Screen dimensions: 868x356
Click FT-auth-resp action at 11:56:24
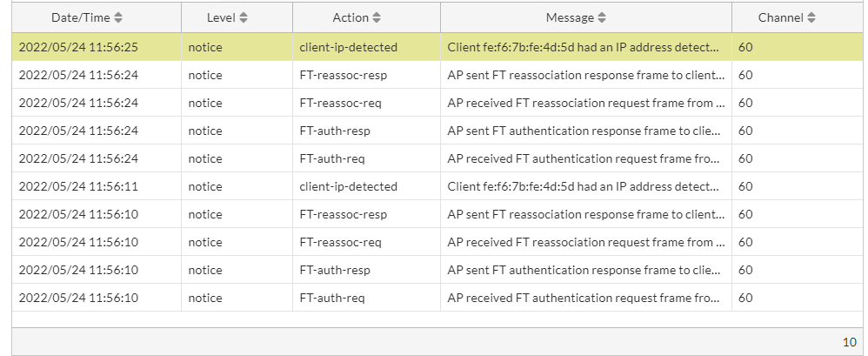(x=335, y=131)
